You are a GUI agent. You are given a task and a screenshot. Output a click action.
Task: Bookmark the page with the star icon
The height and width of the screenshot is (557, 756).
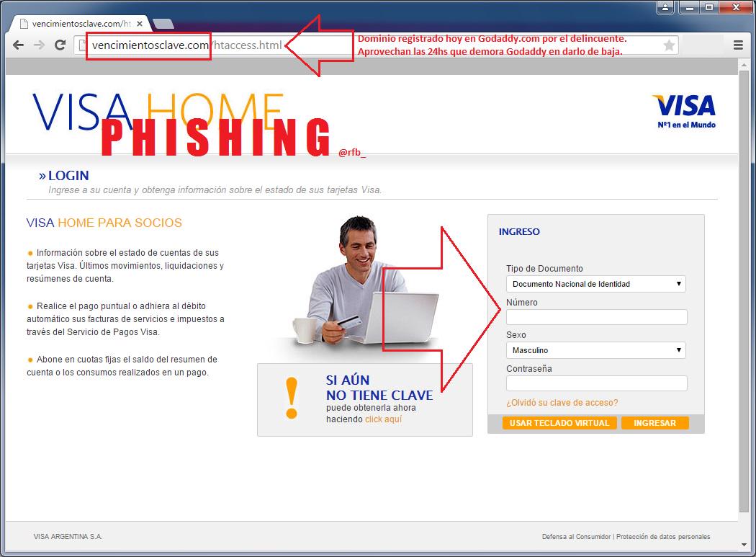[x=669, y=45]
